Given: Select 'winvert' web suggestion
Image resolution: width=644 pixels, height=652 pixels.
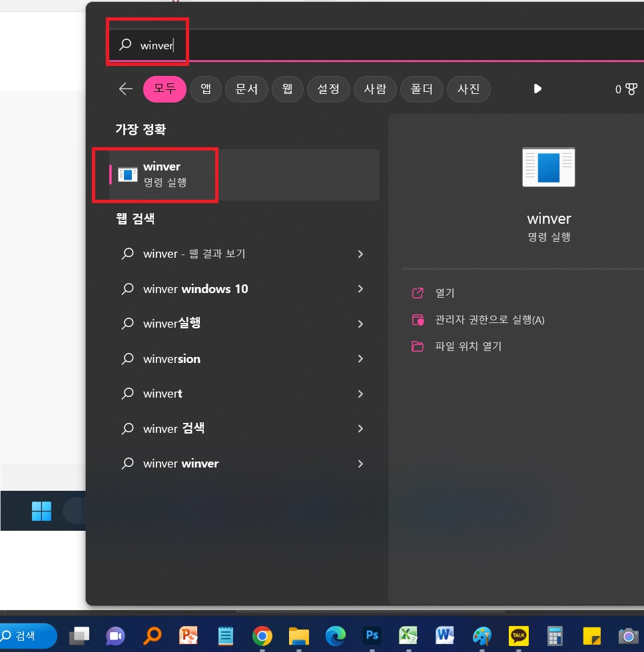Looking at the screenshot, I should (x=243, y=394).
